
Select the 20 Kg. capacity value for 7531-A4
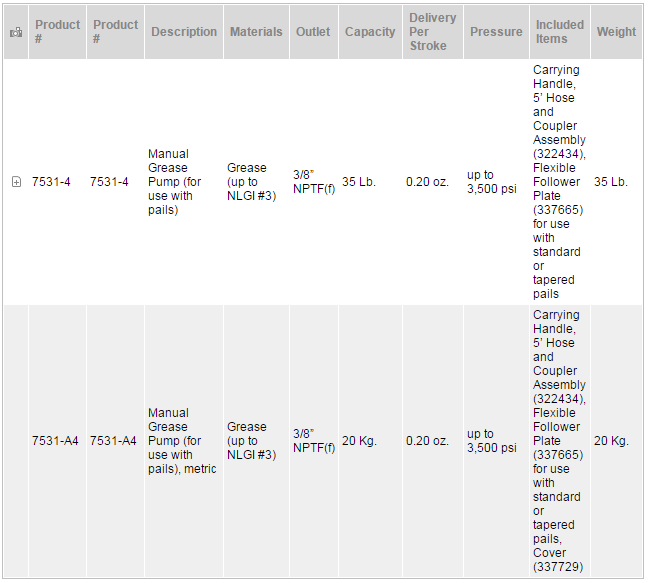click(x=360, y=441)
